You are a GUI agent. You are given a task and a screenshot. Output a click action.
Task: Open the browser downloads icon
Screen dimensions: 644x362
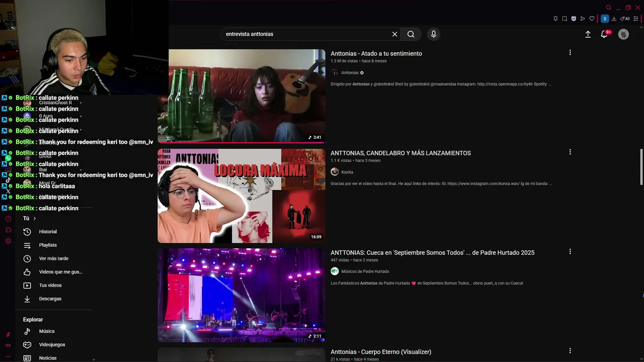(x=614, y=19)
